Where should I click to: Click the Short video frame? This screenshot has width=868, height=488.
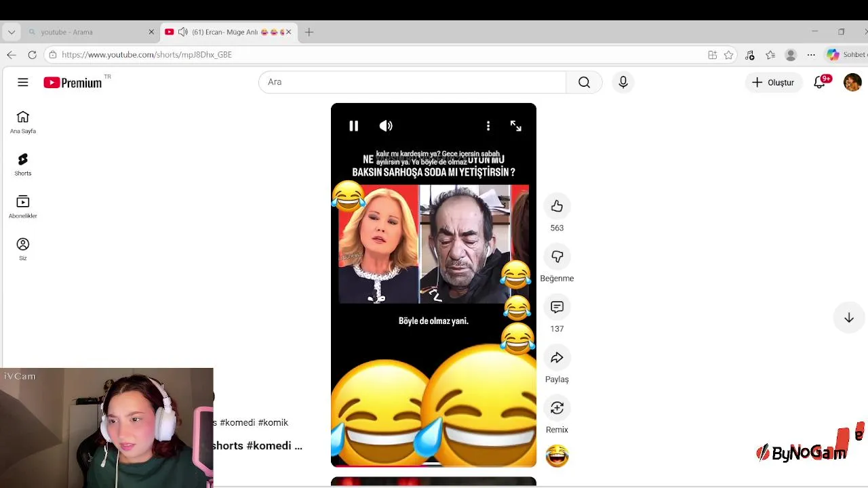(x=433, y=285)
